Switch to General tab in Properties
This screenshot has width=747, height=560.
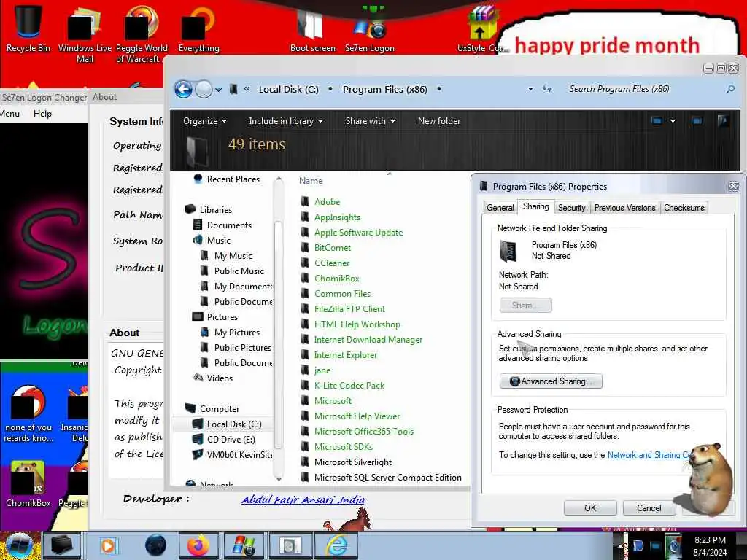pyautogui.click(x=500, y=208)
